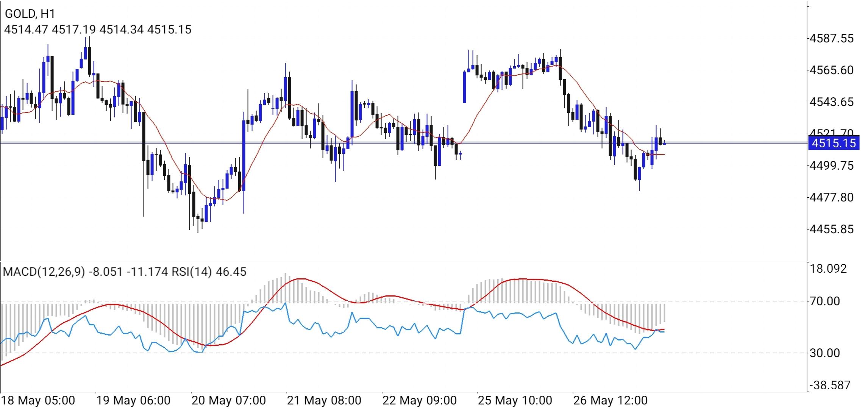Click the 4499.75 price axis label

(832, 165)
